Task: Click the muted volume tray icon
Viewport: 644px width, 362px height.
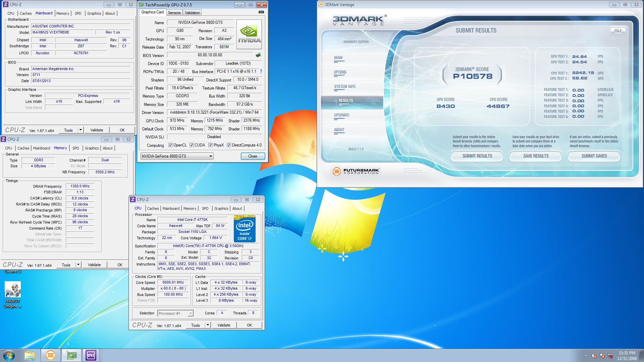Action: coord(594,356)
